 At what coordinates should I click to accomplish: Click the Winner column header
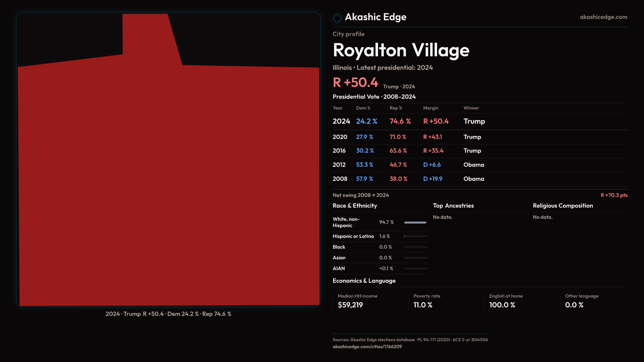(471, 108)
